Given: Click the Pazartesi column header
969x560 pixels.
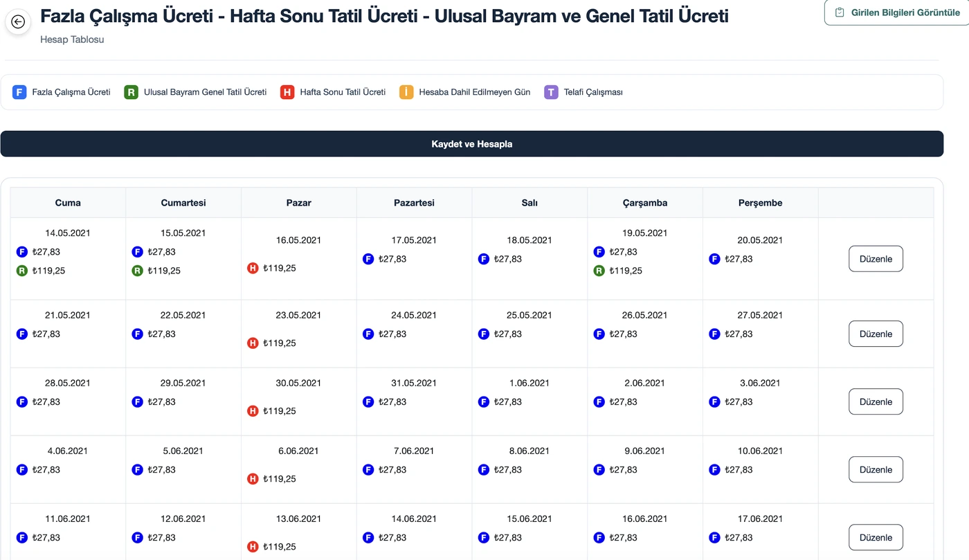Looking at the screenshot, I should point(414,203).
